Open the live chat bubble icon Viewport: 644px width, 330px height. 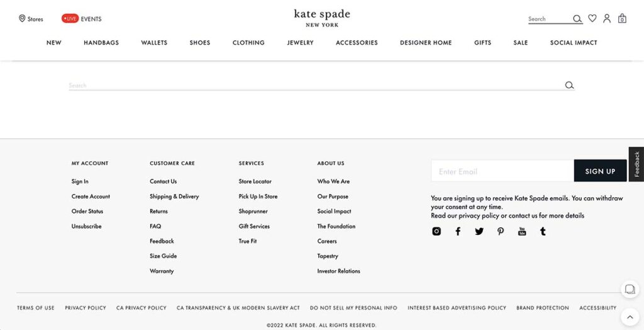630,289
